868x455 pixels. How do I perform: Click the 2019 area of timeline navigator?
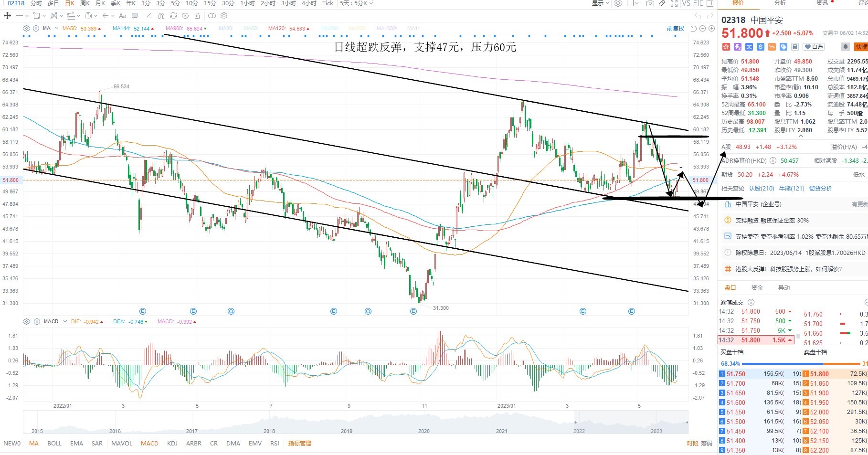[x=347, y=431]
